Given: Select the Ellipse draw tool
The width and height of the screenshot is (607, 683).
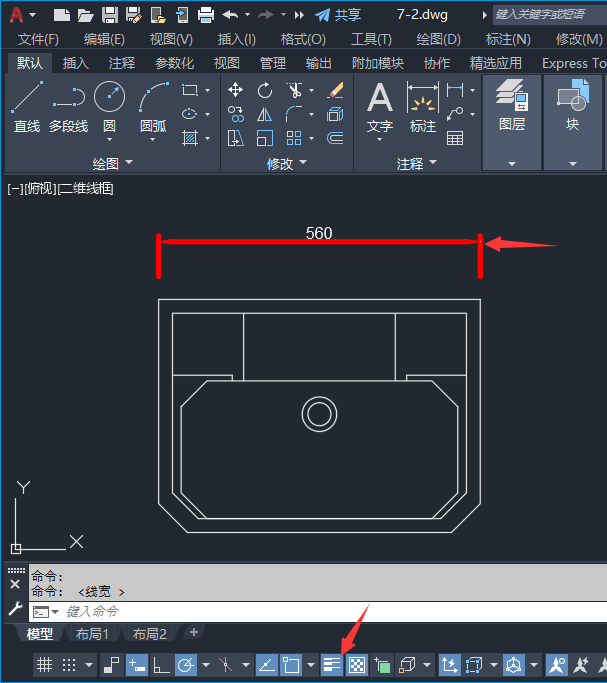Looking at the screenshot, I should click(189, 114).
